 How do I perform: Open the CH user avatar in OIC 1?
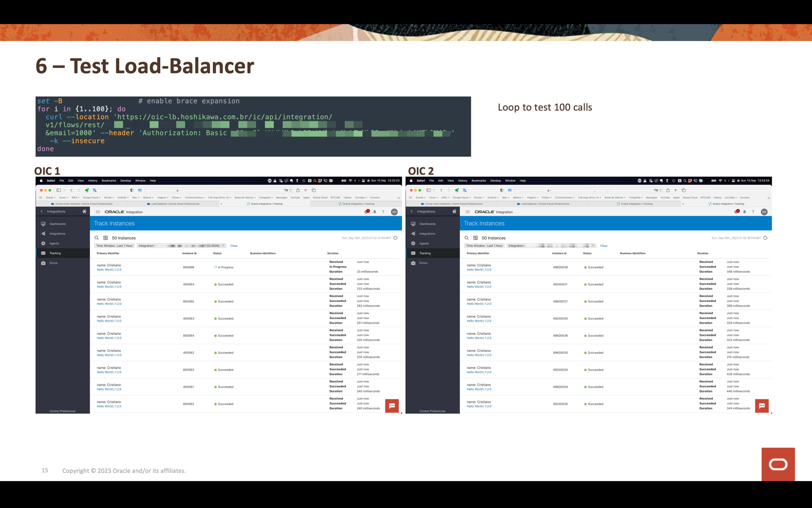coord(394,212)
